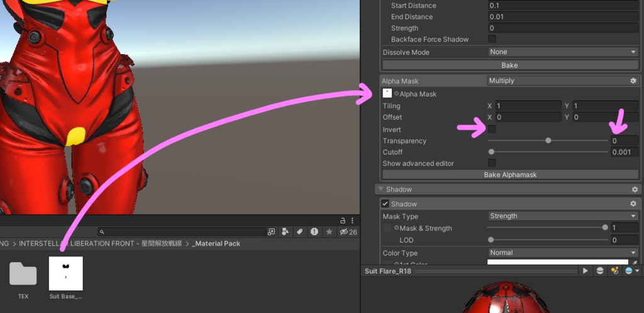The image size is (644, 313).
Task: Open the Alpha Mask section gear menu
Action: (x=633, y=81)
